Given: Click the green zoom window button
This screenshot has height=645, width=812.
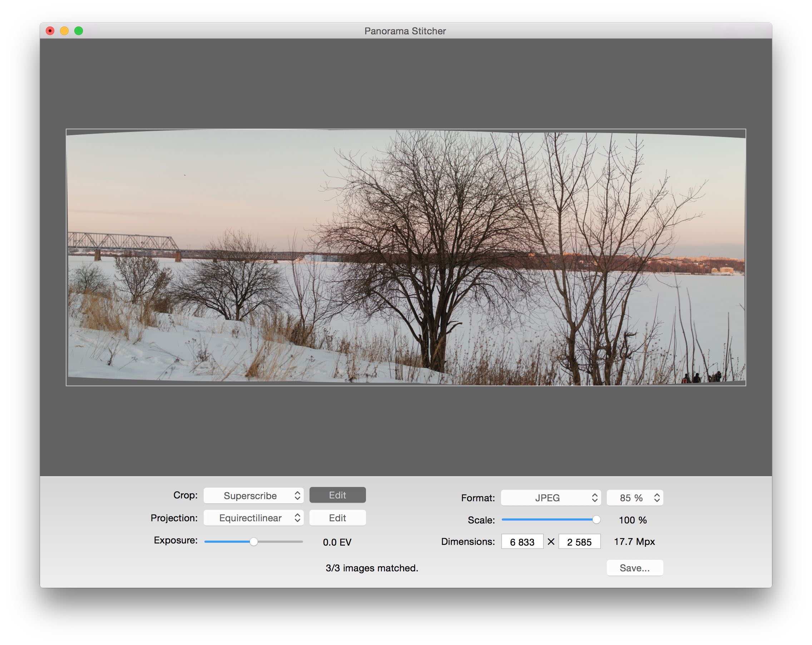Looking at the screenshot, I should (x=79, y=31).
